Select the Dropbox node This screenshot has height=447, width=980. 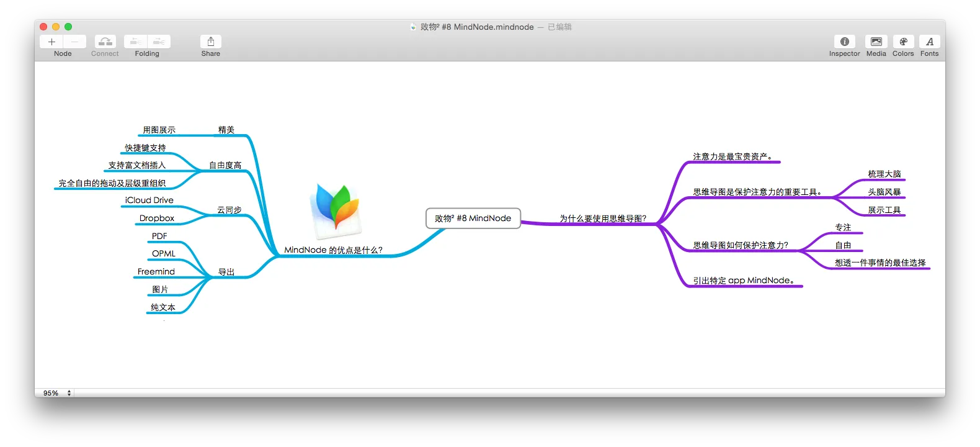(x=156, y=219)
